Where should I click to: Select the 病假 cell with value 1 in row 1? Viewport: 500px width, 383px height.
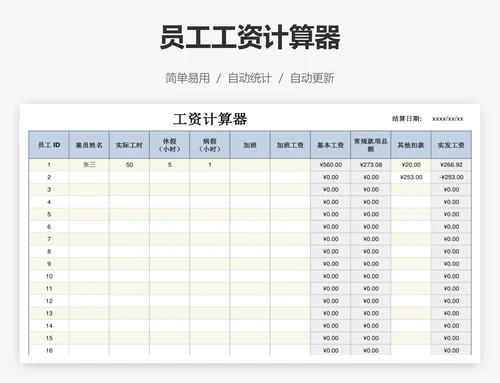click(x=210, y=165)
